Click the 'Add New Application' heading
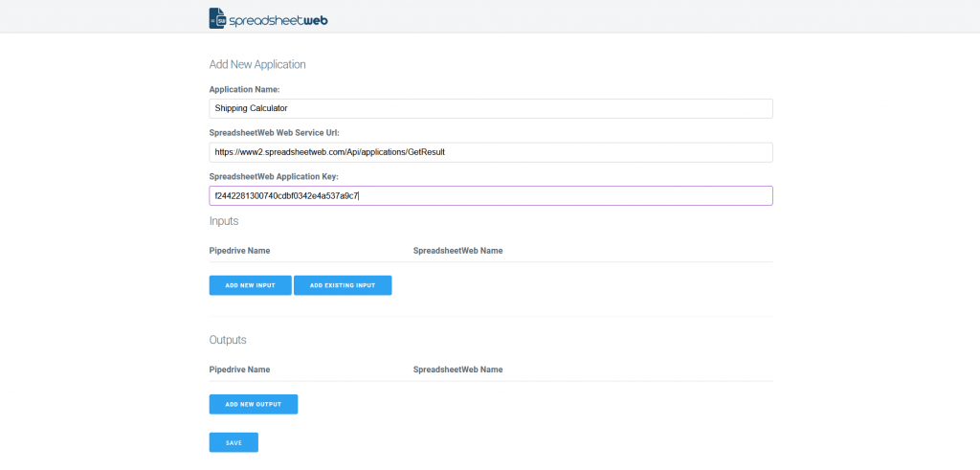Viewport: 980px width, 470px height. click(x=257, y=64)
